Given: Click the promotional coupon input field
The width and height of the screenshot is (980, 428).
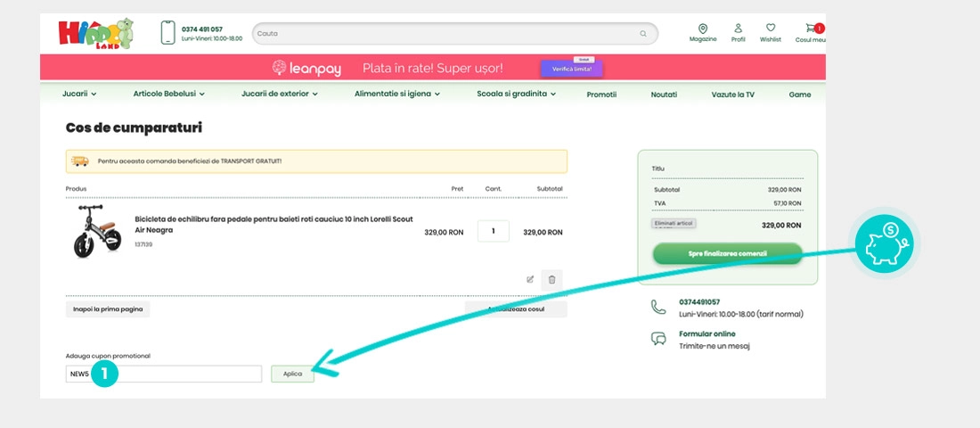Looking at the screenshot, I should [178, 374].
